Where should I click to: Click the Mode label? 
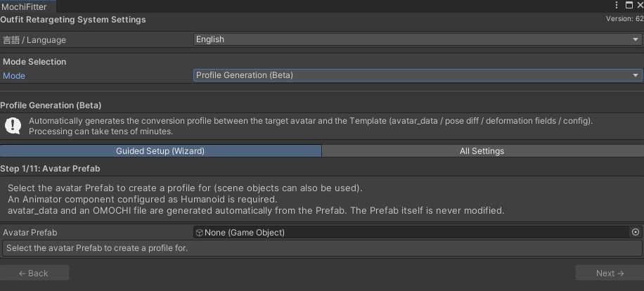click(x=14, y=76)
